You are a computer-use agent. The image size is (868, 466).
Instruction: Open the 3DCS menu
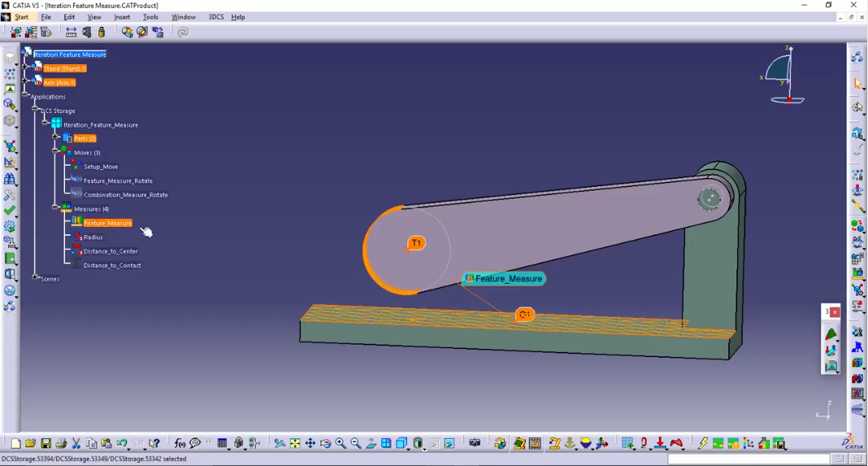[x=216, y=17]
